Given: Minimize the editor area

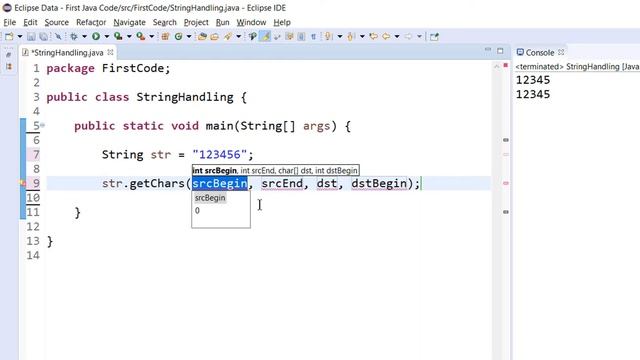Looking at the screenshot, I should pyautogui.click(x=488, y=50).
